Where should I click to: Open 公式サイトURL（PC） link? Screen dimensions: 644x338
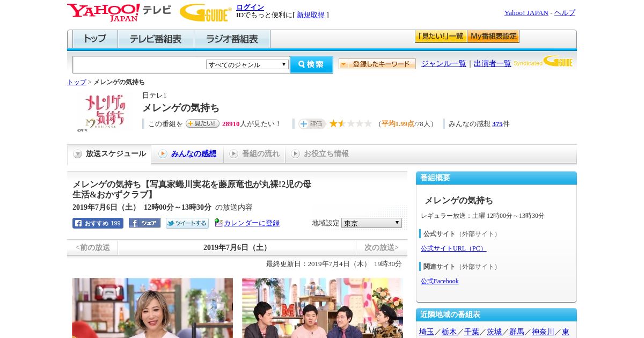click(453, 248)
